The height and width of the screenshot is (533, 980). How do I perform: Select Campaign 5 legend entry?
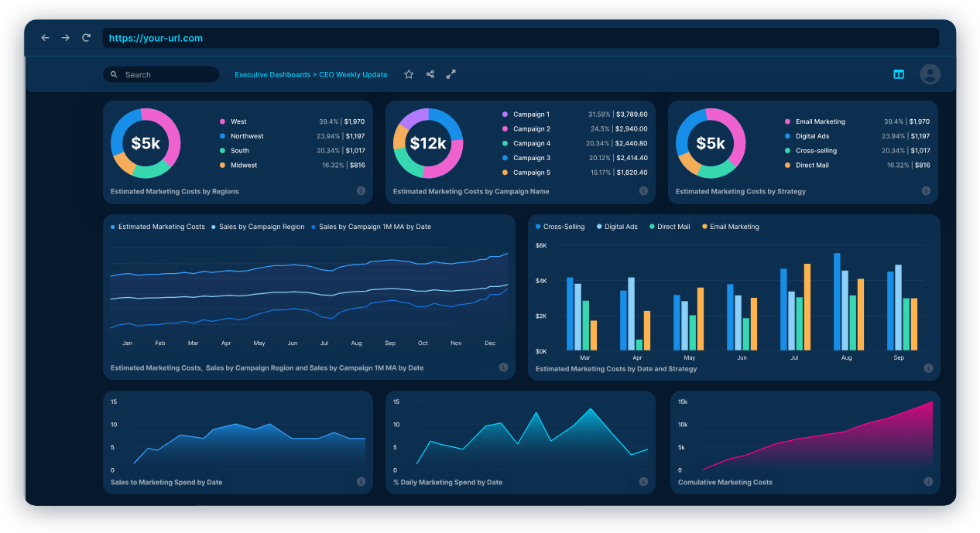point(526,173)
